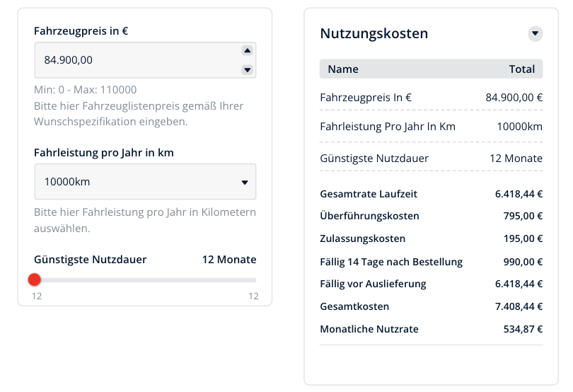This screenshot has height=392, width=573.
Task: Click the Nutzungskosten panel heading
Action: click(x=374, y=33)
